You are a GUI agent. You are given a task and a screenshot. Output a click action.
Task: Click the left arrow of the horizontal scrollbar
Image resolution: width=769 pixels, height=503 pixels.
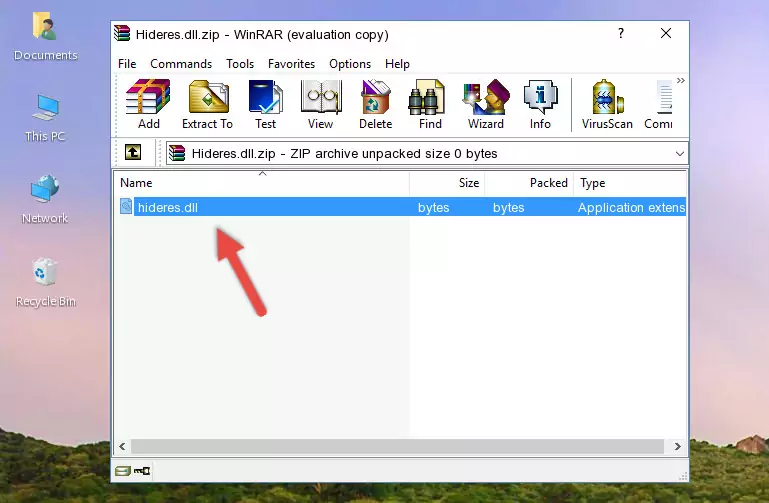(x=123, y=446)
